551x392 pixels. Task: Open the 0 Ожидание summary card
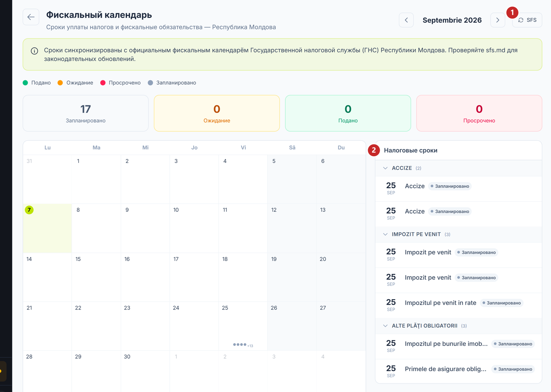point(217,113)
